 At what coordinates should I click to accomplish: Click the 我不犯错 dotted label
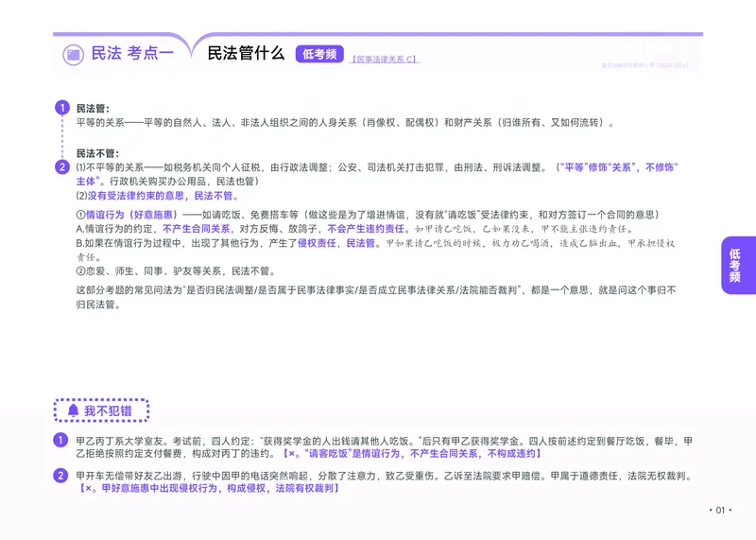[x=101, y=410]
